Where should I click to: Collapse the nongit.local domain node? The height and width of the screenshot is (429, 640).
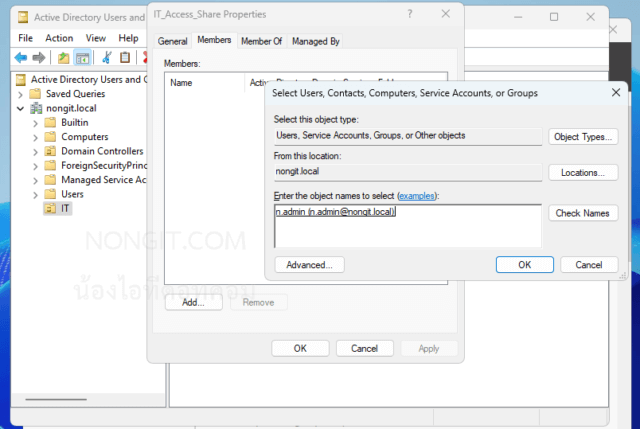[x=20, y=109]
